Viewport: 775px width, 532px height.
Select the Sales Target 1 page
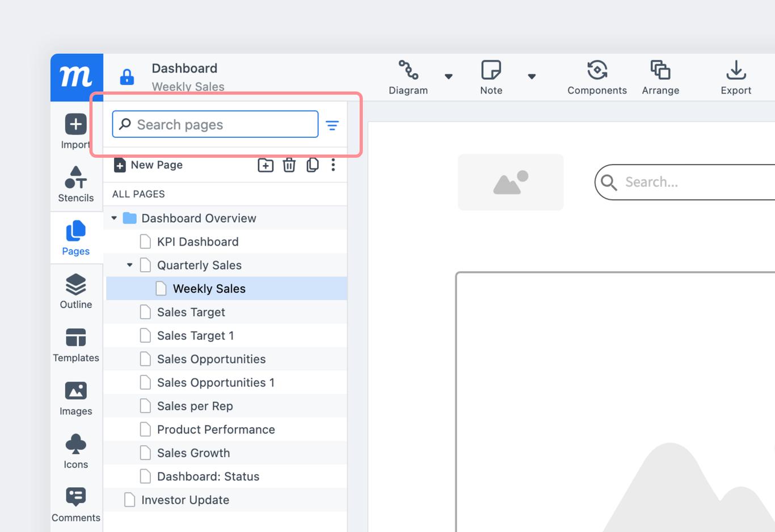click(226, 335)
